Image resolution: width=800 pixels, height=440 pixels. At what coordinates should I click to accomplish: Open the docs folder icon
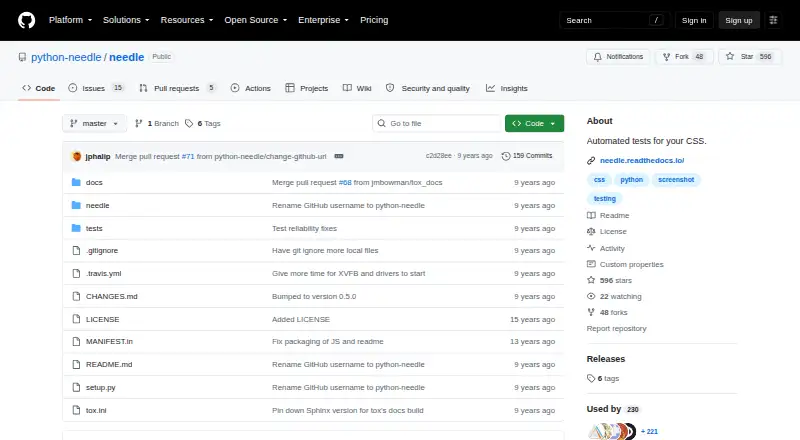[77, 182]
